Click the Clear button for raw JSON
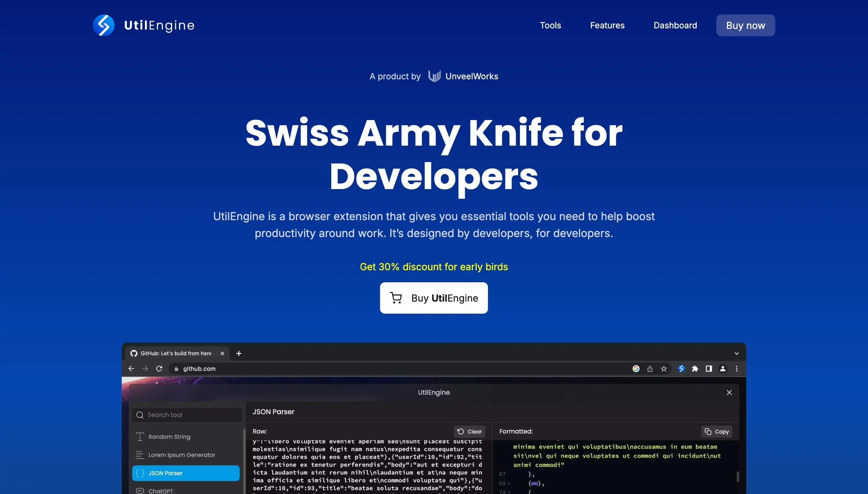The image size is (868, 494). [x=469, y=432]
